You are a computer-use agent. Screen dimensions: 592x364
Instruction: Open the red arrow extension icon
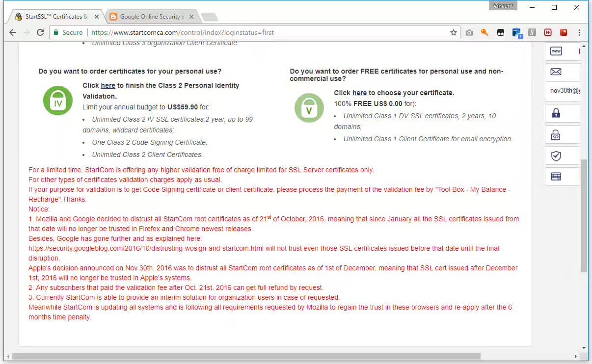(564, 32)
